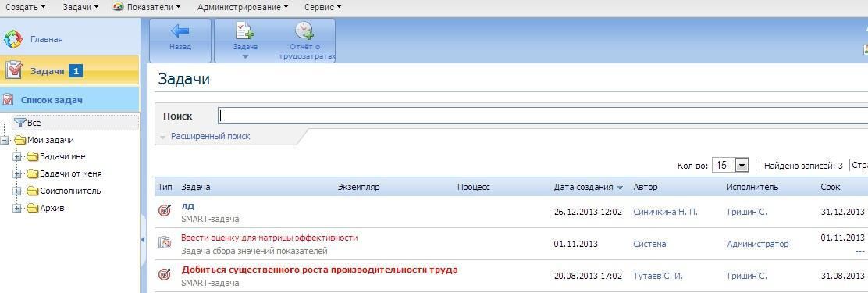868x293 pixels.
Task: Collapse the Мои задачи tree node
Action: (5, 140)
